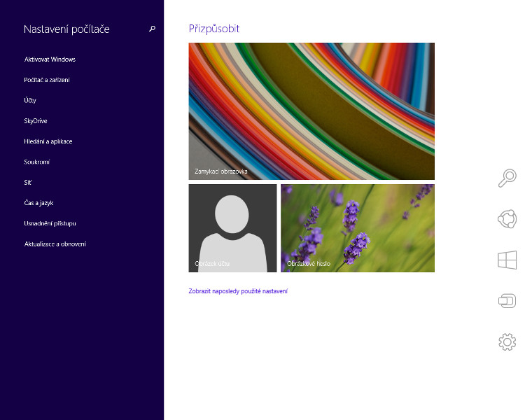525x420 pixels.
Task: Open the Windows Start charm icon
Action: point(507,260)
